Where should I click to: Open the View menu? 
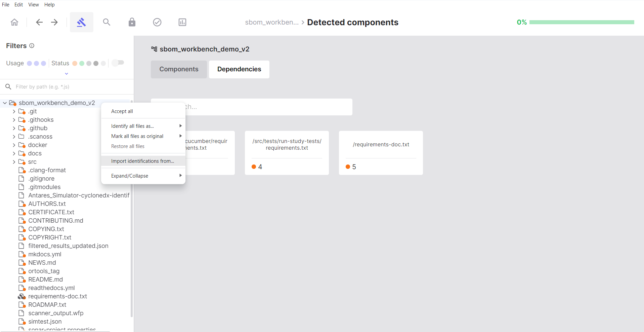tap(34, 5)
